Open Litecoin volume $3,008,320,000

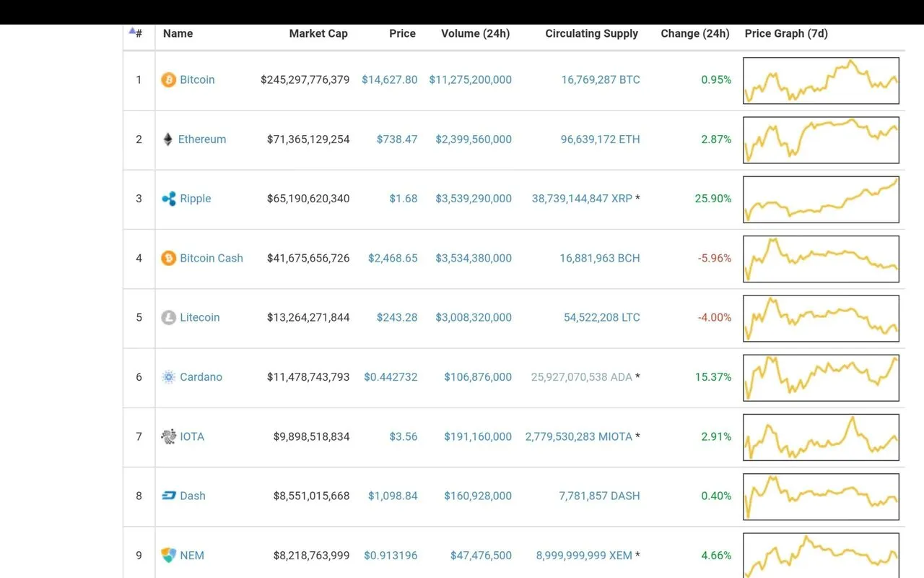[x=474, y=317]
